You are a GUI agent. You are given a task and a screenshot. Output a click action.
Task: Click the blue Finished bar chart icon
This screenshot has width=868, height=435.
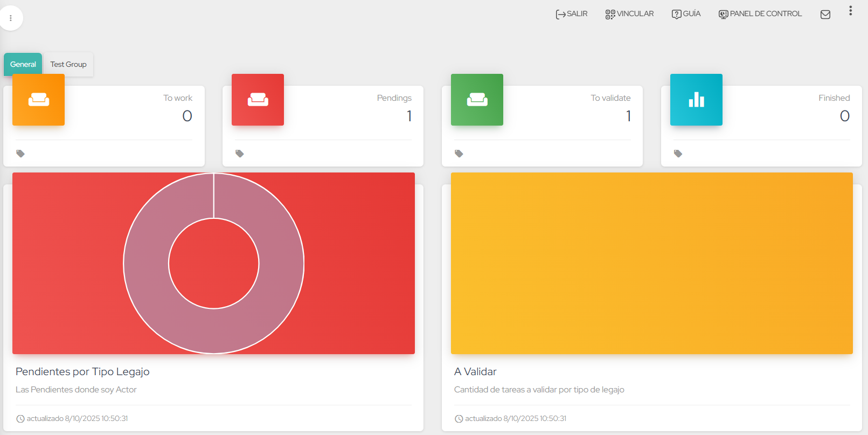(x=696, y=100)
